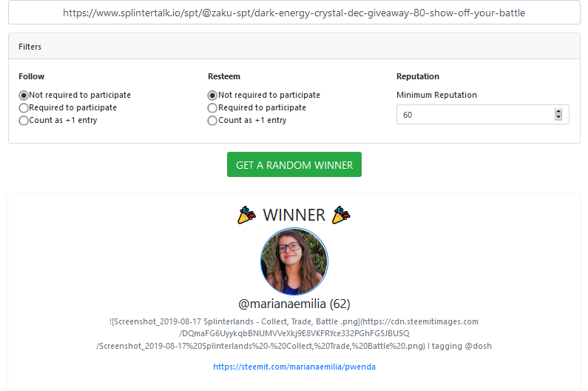588x391 pixels.
Task: Open the winner's round profile avatar
Action: [294, 261]
